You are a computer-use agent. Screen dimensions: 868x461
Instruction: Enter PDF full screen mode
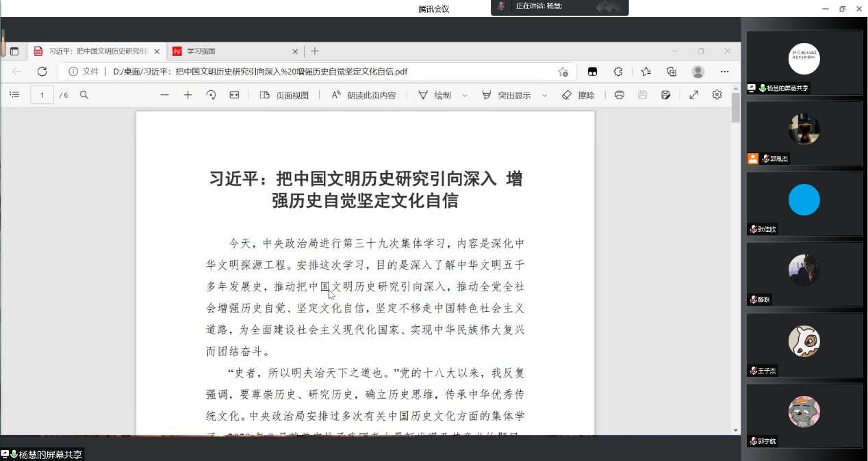[x=693, y=95]
